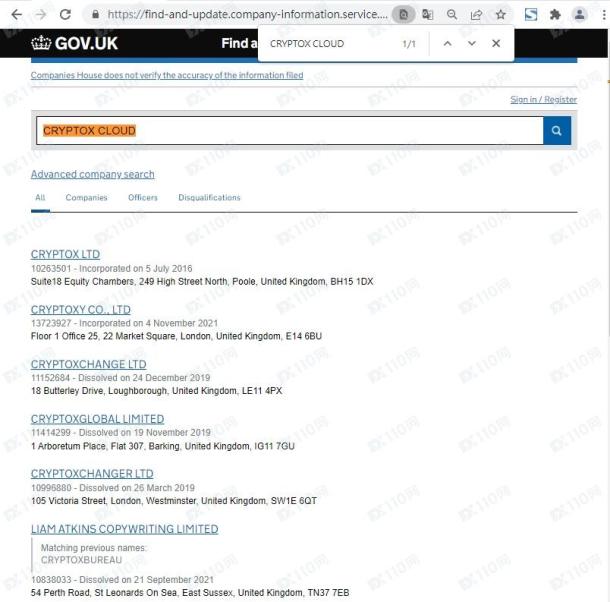Click the browser address bar URL
Viewport: 610px width, 602px height.
(247, 15)
